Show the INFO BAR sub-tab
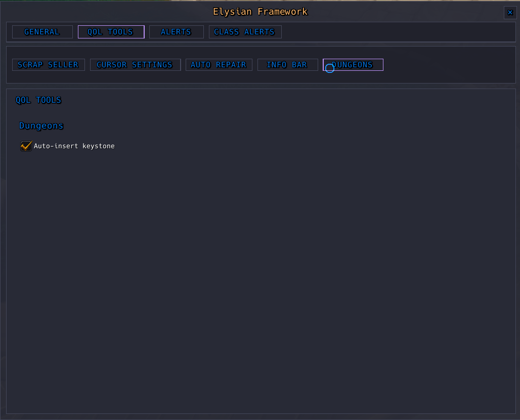This screenshot has height=420, width=520. click(x=287, y=65)
